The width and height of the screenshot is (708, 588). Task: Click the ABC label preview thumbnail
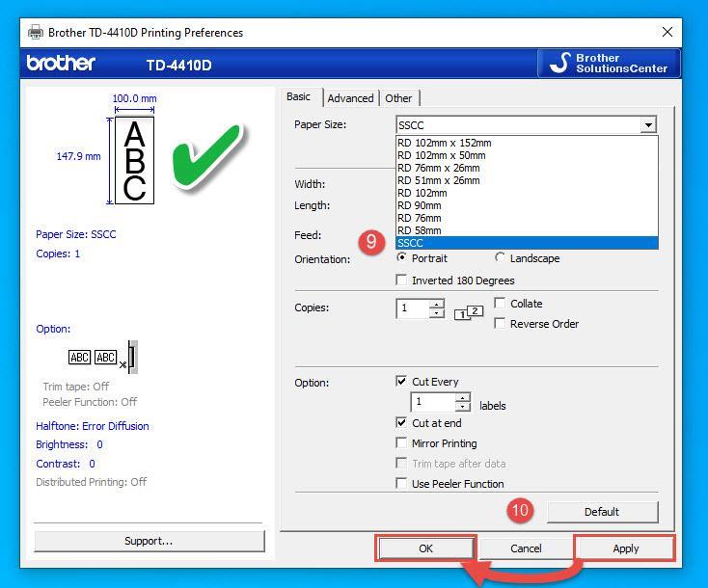[134, 160]
